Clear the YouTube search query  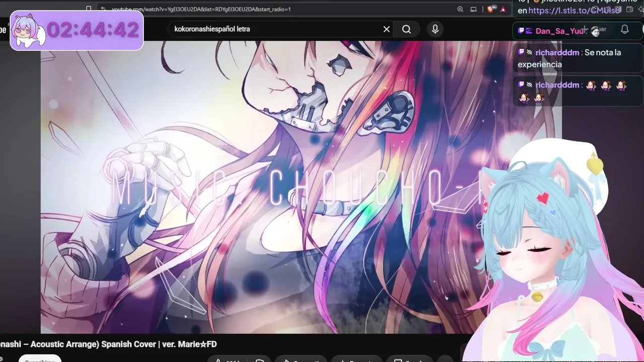tap(386, 29)
